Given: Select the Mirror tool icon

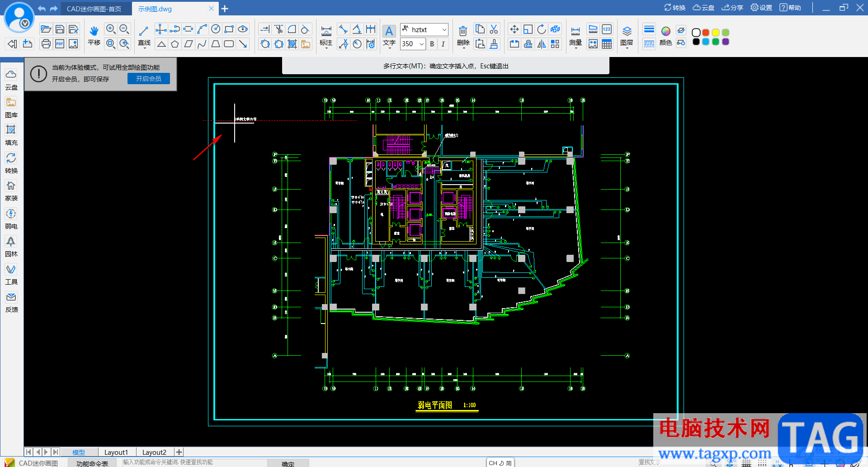Looking at the screenshot, I should (542, 44).
